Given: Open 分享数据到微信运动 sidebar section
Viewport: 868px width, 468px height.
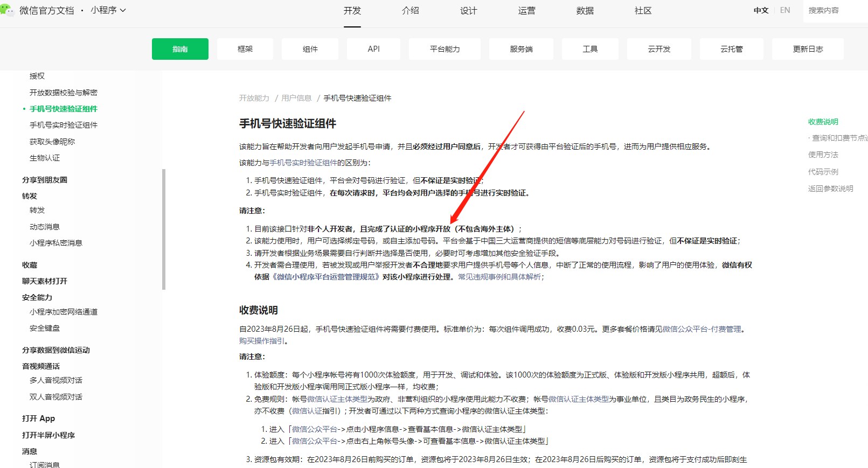Looking at the screenshot, I should click(x=56, y=350).
